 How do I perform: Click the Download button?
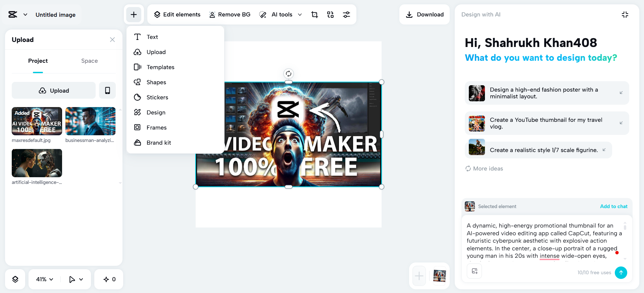click(x=425, y=14)
